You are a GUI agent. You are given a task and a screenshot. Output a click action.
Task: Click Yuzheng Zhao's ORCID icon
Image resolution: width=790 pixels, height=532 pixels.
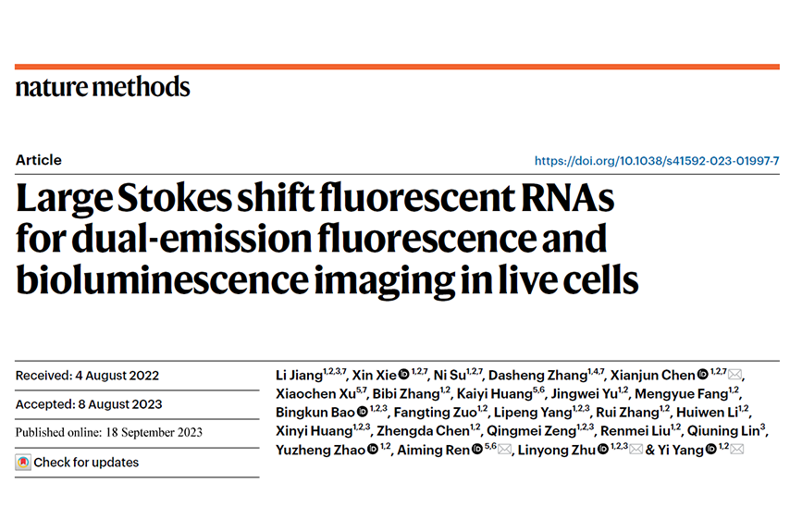[x=372, y=449]
